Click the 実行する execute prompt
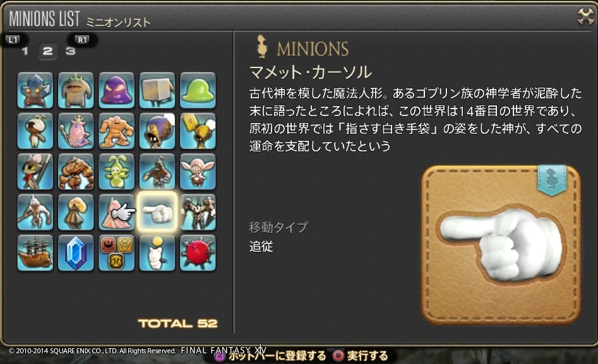The height and width of the screenshot is (364, 598). tap(361, 356)
